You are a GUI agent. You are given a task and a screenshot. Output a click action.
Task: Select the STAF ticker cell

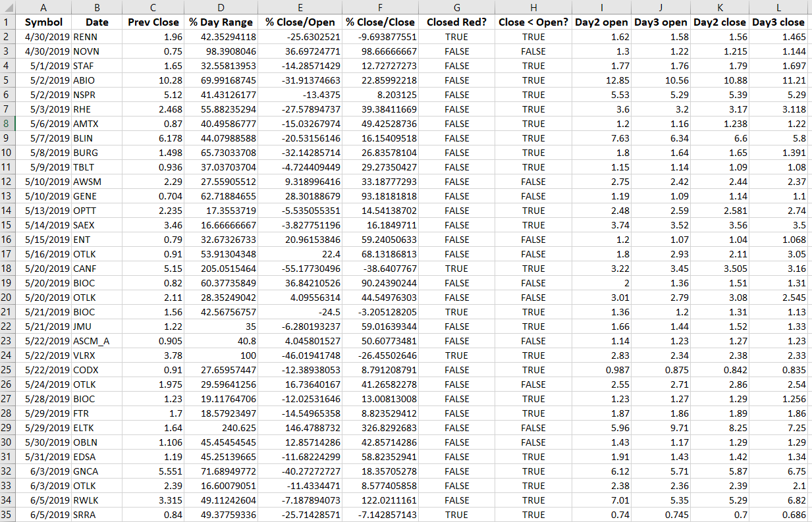coord(96,66)
